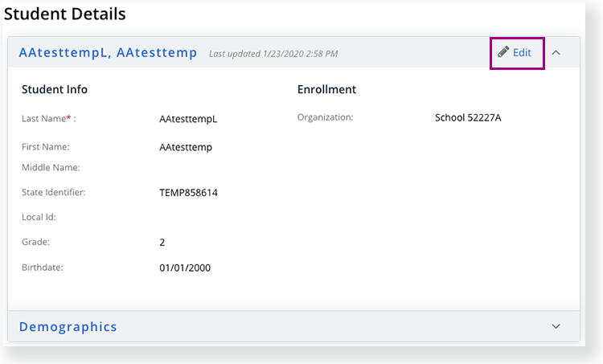Select the Organization value School 52227A
Image resolution: width=603 pixels, height=364 pixels.
point(468,117)
